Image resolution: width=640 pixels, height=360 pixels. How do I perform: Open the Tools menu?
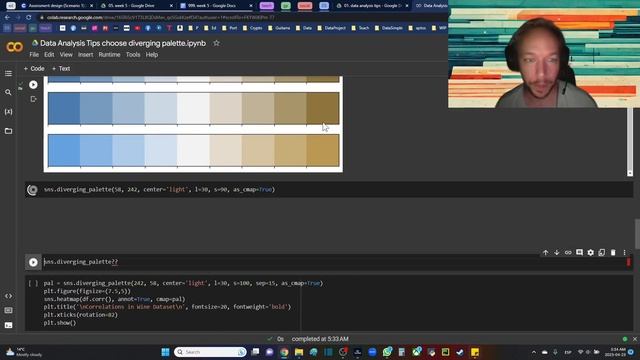point(133,55)
